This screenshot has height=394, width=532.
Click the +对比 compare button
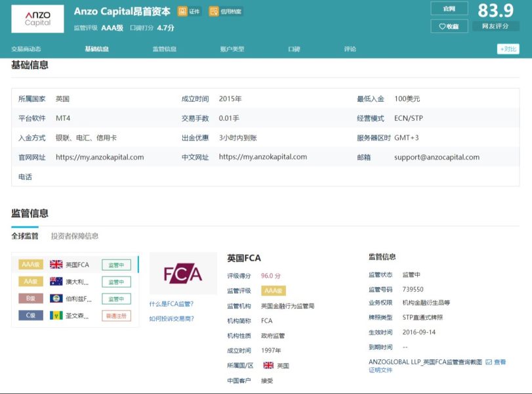coord(508,49)
